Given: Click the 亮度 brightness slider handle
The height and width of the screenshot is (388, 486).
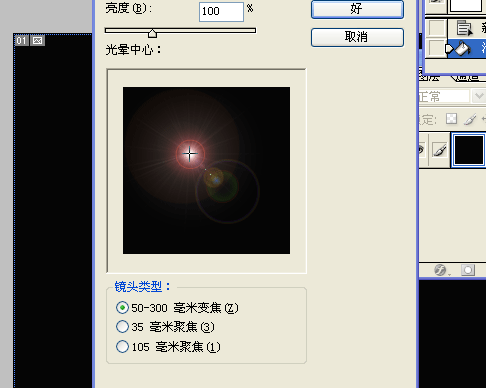Looking at the screenshot, I should [x=152, y=33].
